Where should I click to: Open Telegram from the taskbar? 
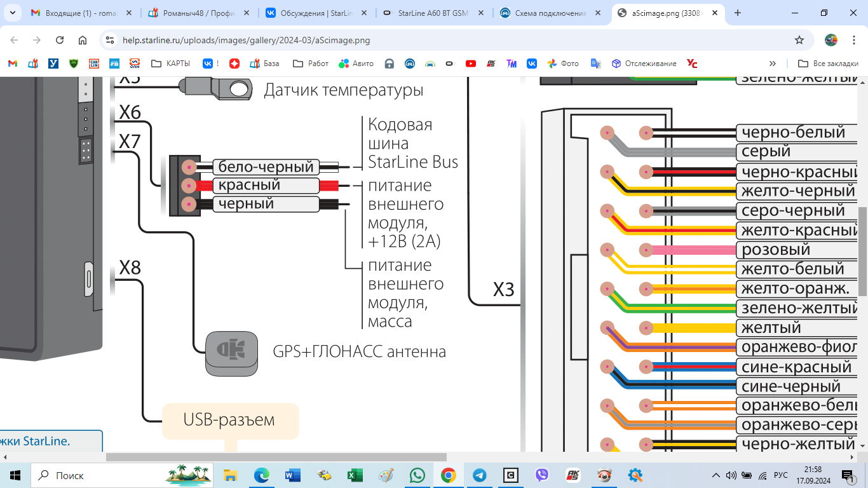coord(479,475)
